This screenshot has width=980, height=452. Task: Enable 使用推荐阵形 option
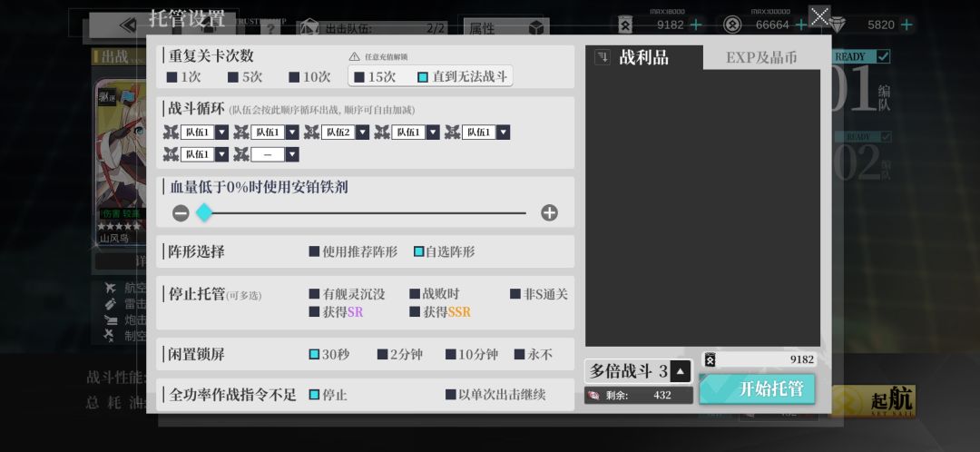(x=353, y=252)
